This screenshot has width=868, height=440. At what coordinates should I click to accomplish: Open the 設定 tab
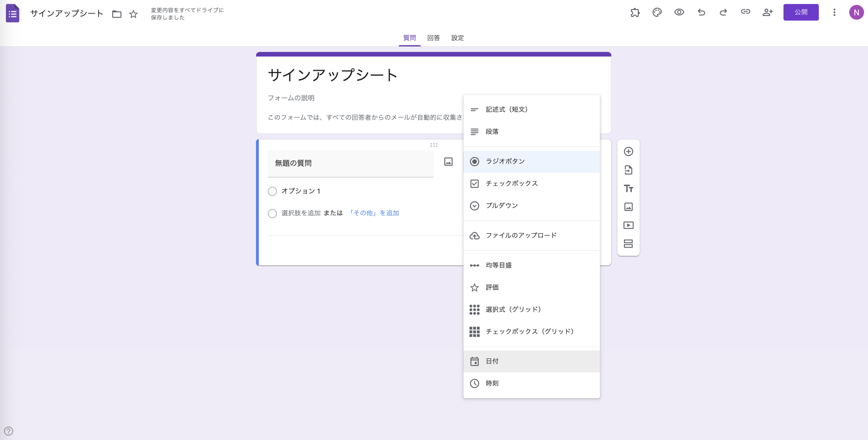(457, 38)
